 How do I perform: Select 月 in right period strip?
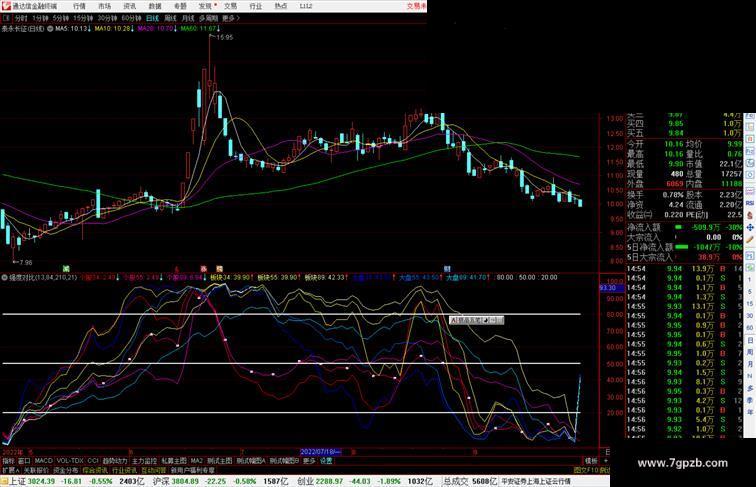(x=750, y=364)
